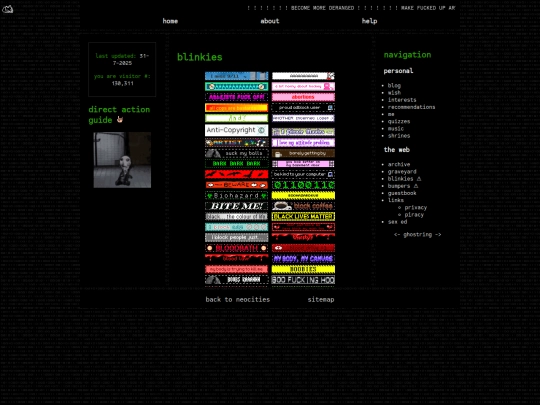The image size is (540, 405).
Task: Click the be kind to your computer blinkie
Action: coord(303,174)
